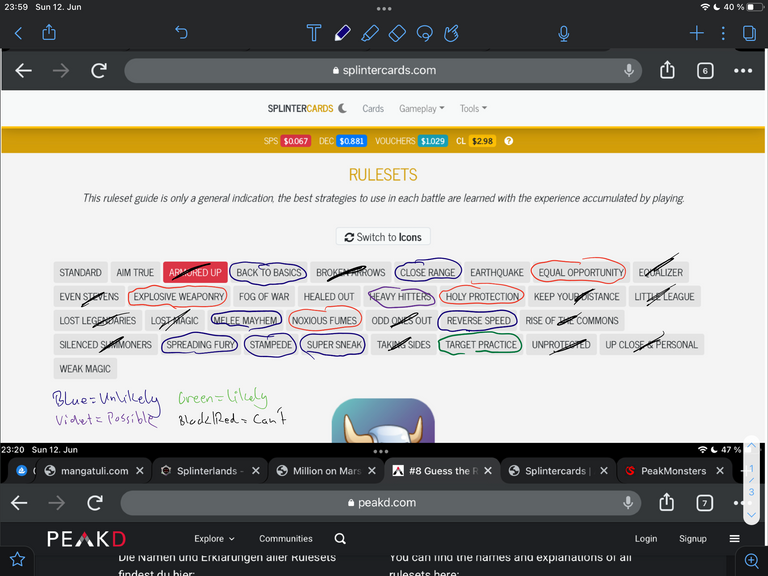Screen dimensions: 768x576
Task: Select the Lasso tool
Action: tap(424, 33)
